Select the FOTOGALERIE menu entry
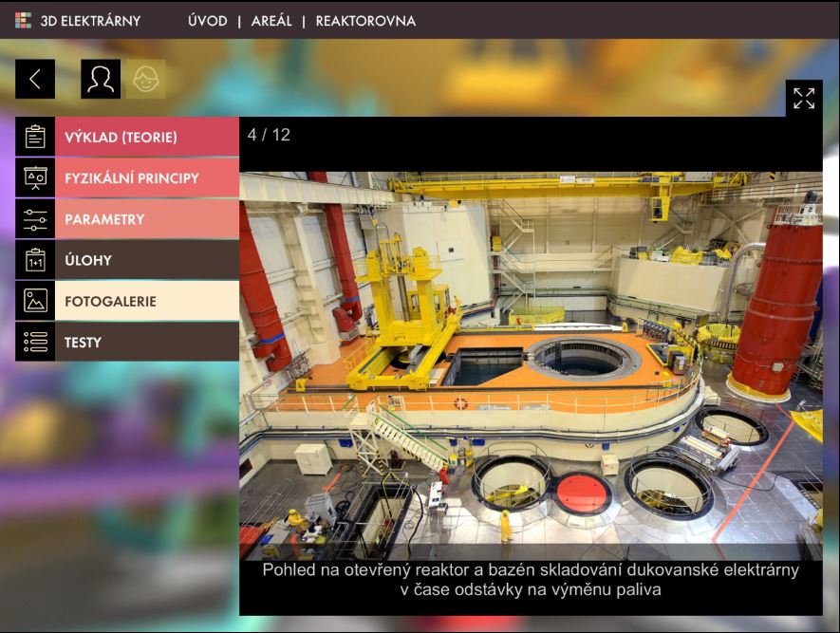 pos(147,301)
